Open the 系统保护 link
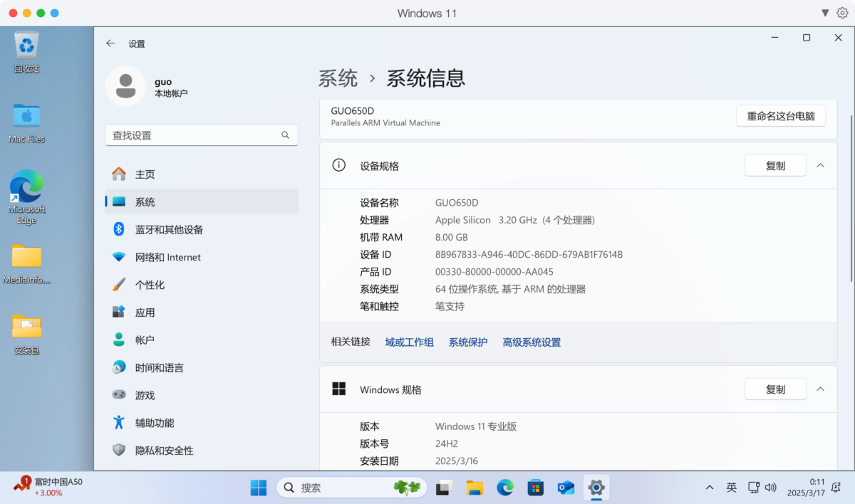This screenshot has height=504, width=855. pos(468,342)
